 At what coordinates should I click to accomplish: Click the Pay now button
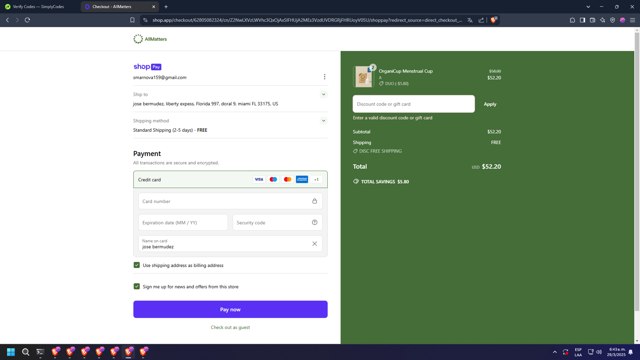click(230, 309)
